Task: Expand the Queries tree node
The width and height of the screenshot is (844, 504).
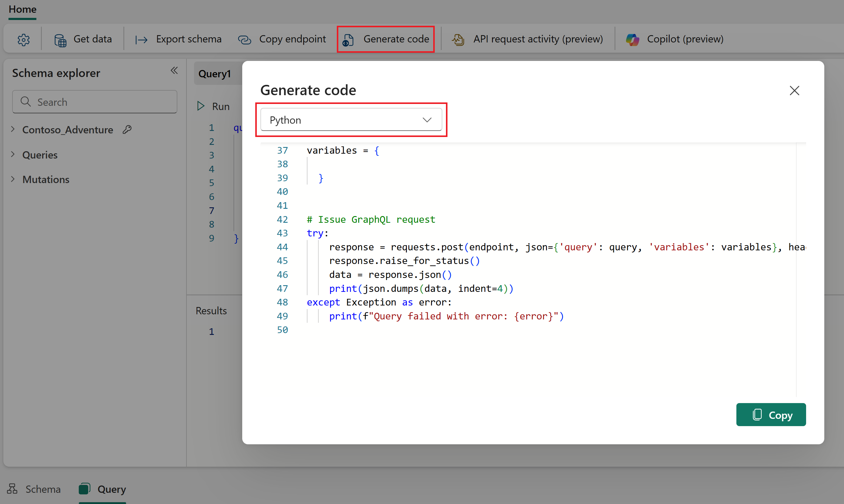Action: click(x=13, y=155)
